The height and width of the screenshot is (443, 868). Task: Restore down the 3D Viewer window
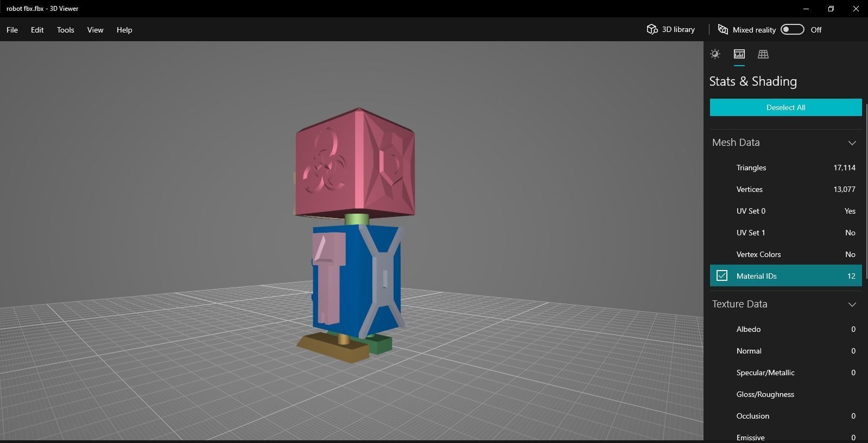tap(831, 9)
